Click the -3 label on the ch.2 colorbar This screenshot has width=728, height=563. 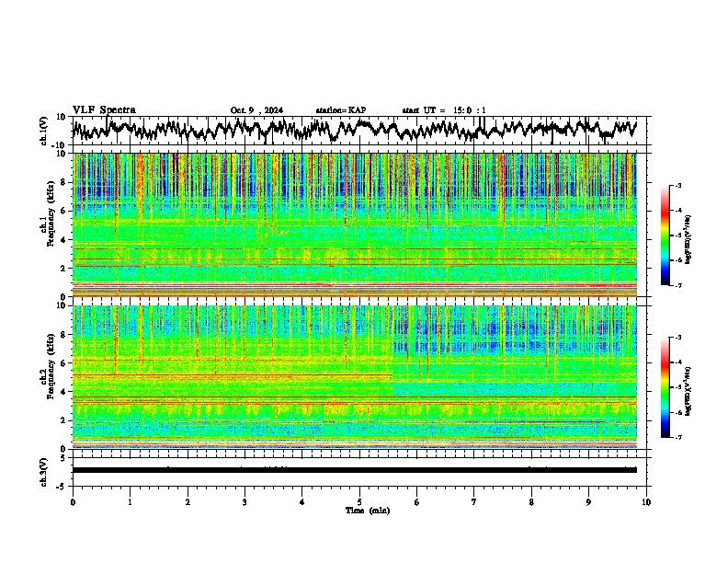[677, 338]
